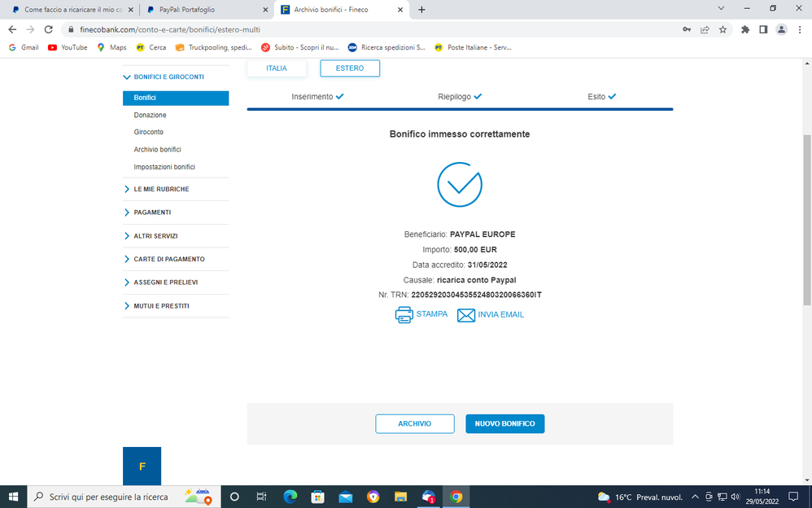Open the tab search chevron in Chrome

[721, 8]
